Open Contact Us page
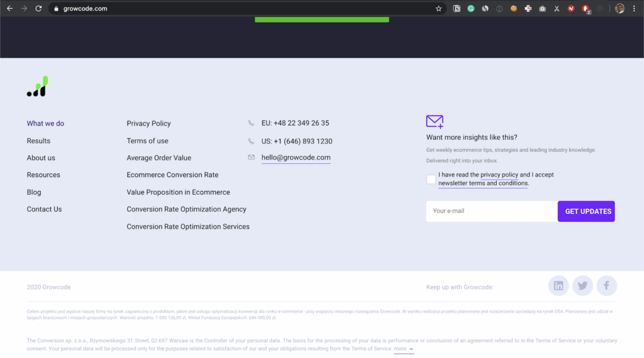 45,209
